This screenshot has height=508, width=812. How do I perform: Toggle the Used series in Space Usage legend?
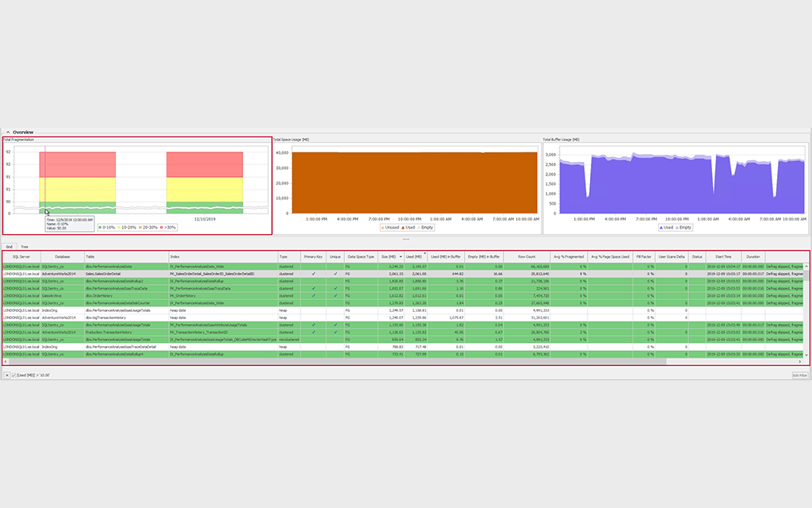[402, 228]
